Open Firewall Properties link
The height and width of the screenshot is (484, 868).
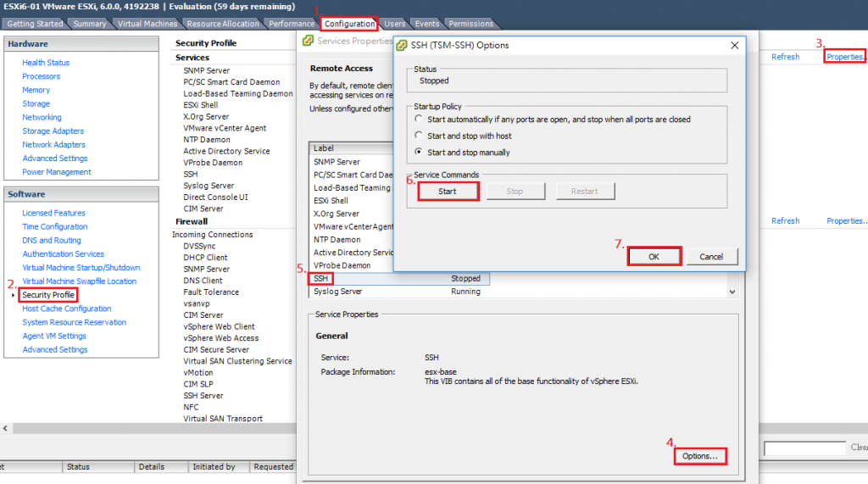[846, 221]
